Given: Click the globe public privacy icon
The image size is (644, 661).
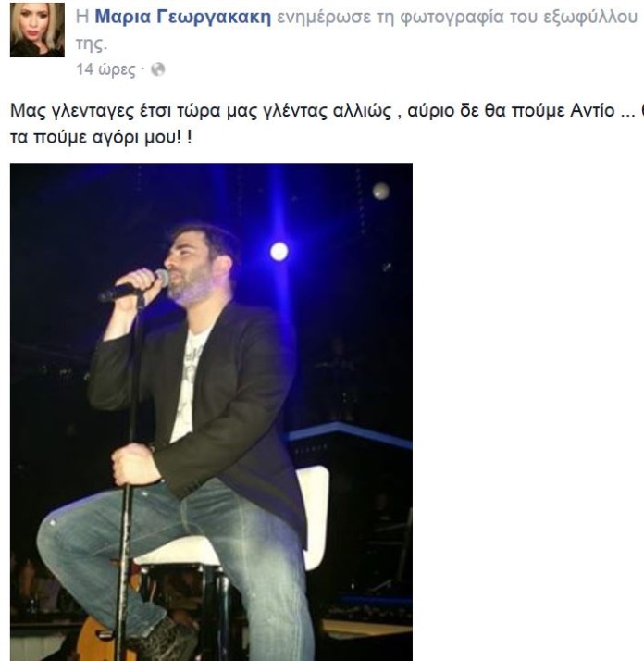Looking at the screenshot, I should 157,69.
